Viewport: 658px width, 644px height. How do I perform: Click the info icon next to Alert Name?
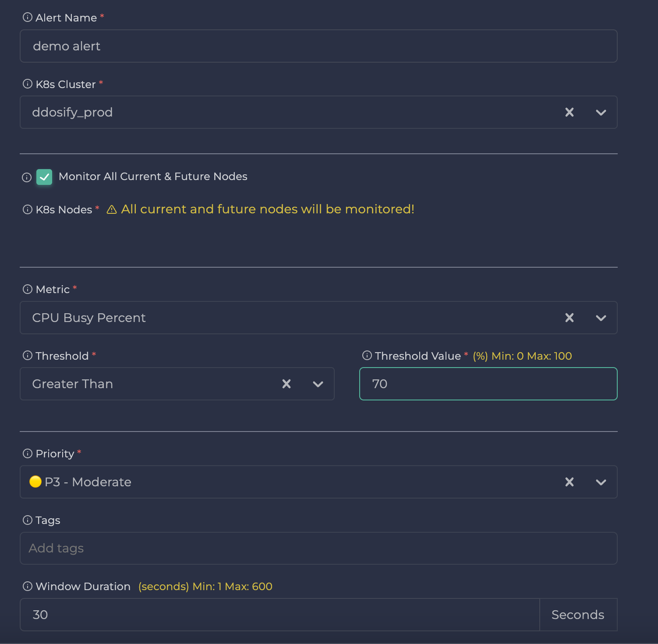point(27,17)
